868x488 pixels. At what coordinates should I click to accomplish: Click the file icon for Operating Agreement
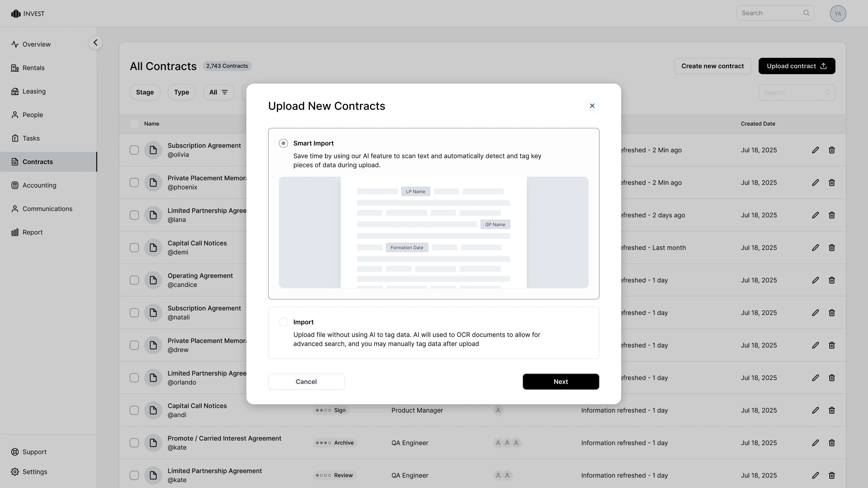pos(153,280)
